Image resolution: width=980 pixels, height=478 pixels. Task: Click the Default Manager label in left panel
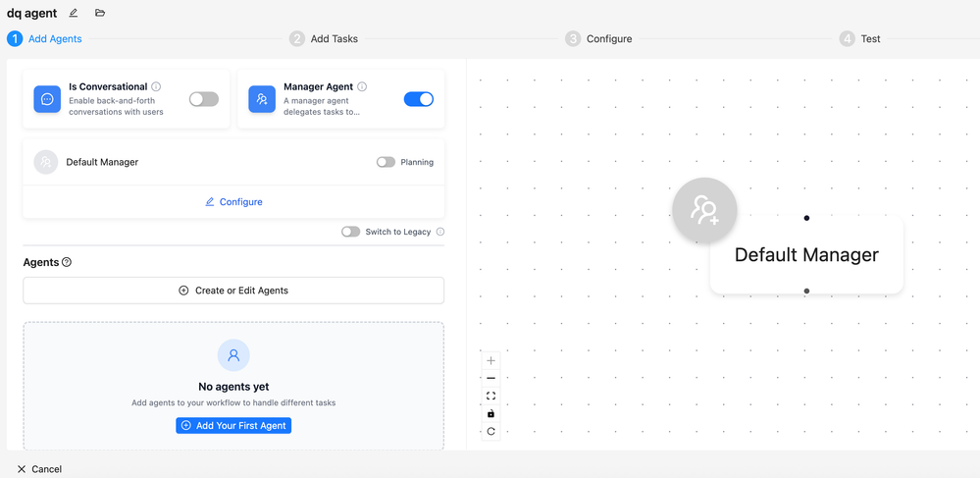tap(102, 162)
